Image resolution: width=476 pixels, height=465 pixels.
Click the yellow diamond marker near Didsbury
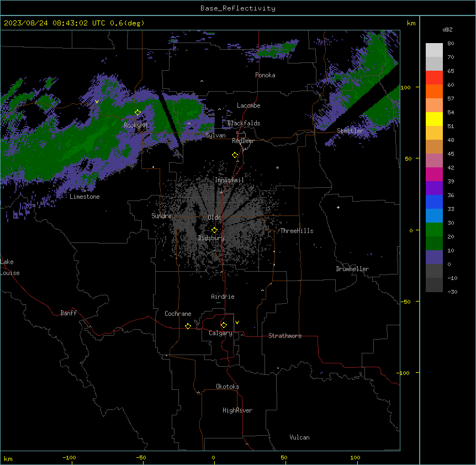point(215,230)
